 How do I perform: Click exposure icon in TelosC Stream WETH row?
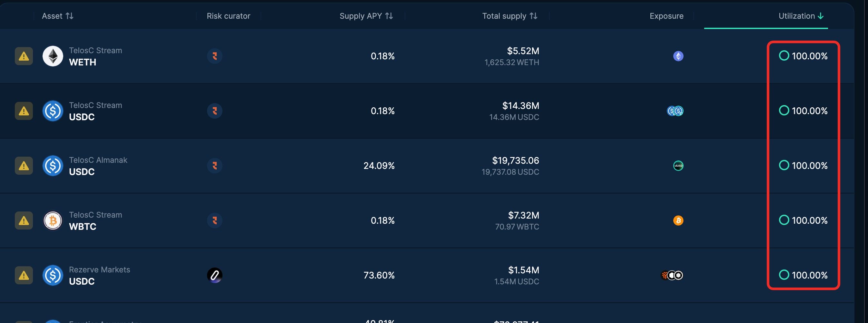coord(678,56)
